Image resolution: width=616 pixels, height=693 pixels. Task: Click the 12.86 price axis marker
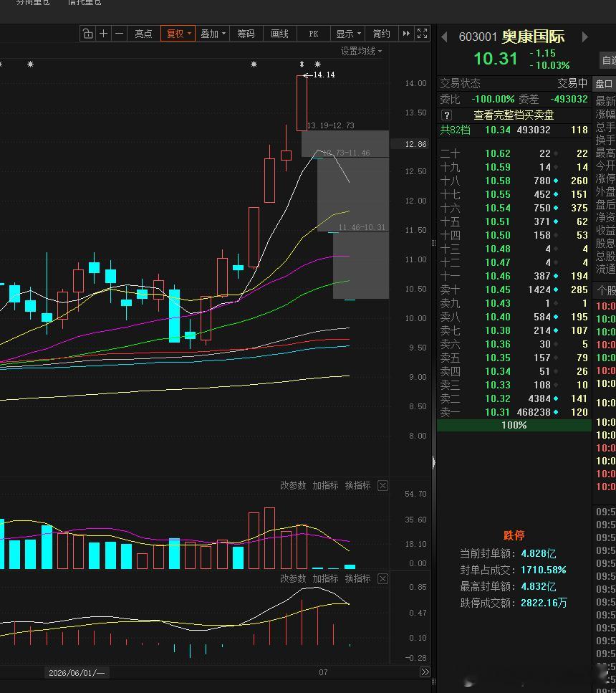(x=416, y=144)
